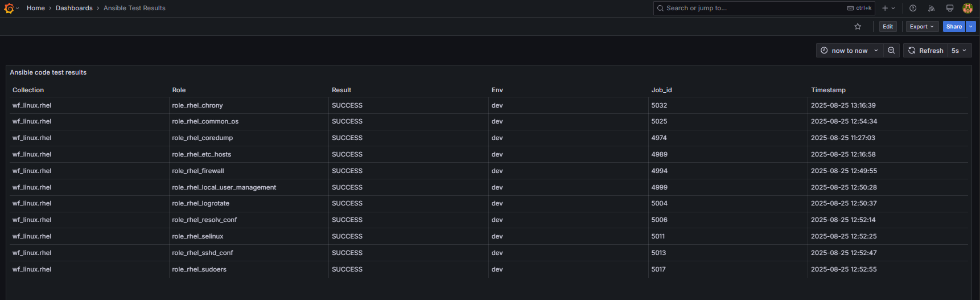Open the Share options arrow
This screenshot has height=300, width=980.
[x=971, y=27]
